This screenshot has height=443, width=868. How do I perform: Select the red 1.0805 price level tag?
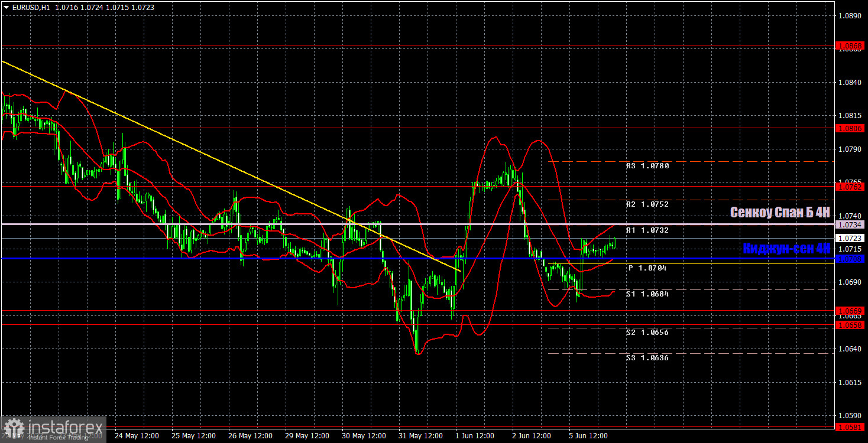[850, 128]
